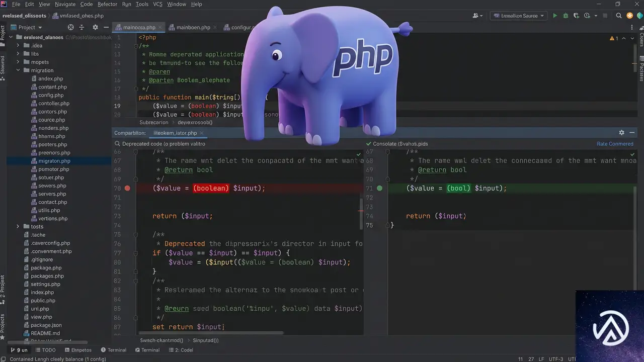Open the TODO tool window tab
This screenshot has height=362, width=644.
[x=45, y=350]
